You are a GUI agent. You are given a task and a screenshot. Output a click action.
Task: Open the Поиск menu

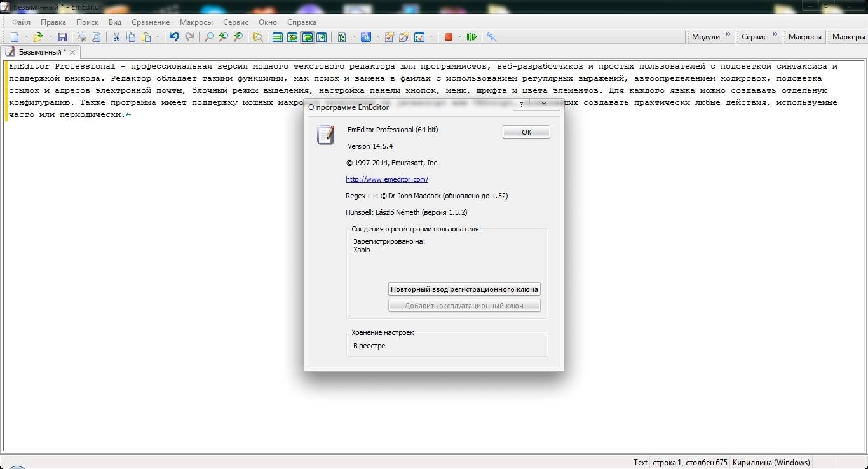point(88,22)
